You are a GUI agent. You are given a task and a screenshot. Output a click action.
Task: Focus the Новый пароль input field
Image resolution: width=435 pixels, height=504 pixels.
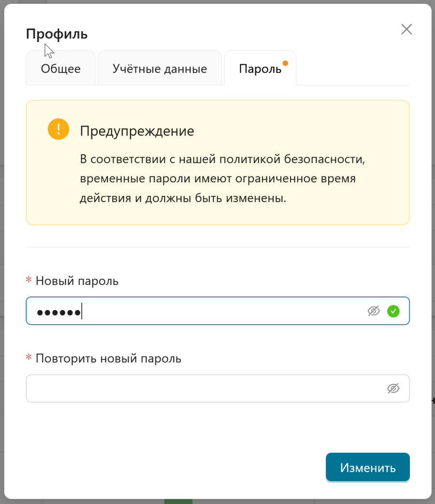click(x=218, y=311)
